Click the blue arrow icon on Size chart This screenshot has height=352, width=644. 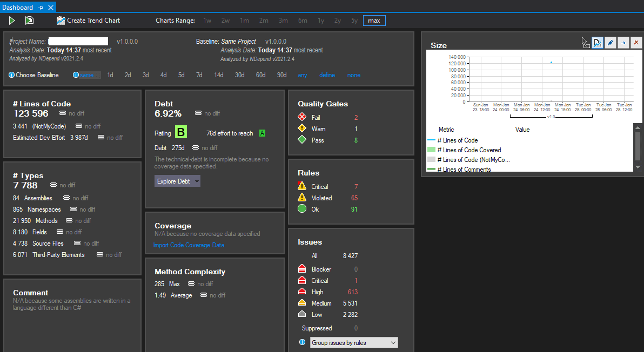[623, 43]
